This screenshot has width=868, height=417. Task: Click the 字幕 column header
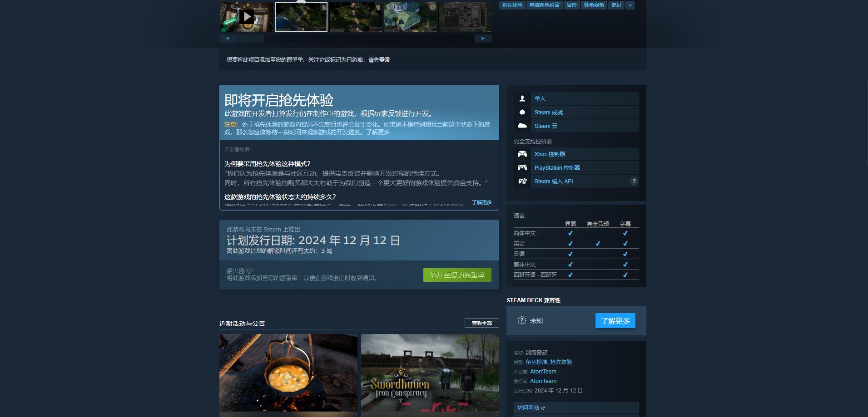pyautogui.click(x=625, y=224)
